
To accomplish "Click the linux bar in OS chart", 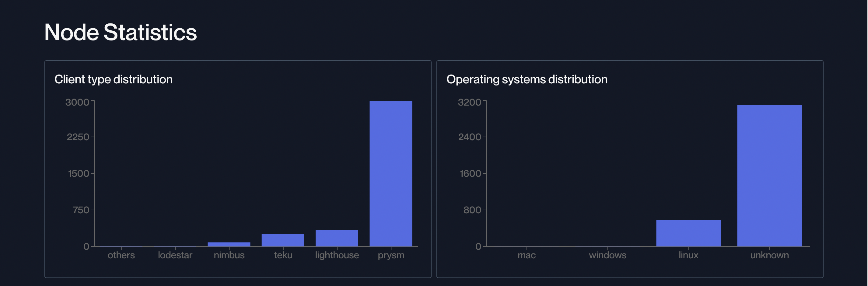I will (688, 233).
